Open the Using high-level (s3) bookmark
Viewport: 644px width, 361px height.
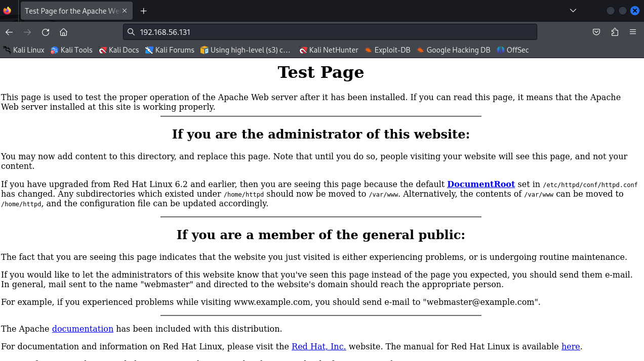pyautogui.click(x=246, y=50)
